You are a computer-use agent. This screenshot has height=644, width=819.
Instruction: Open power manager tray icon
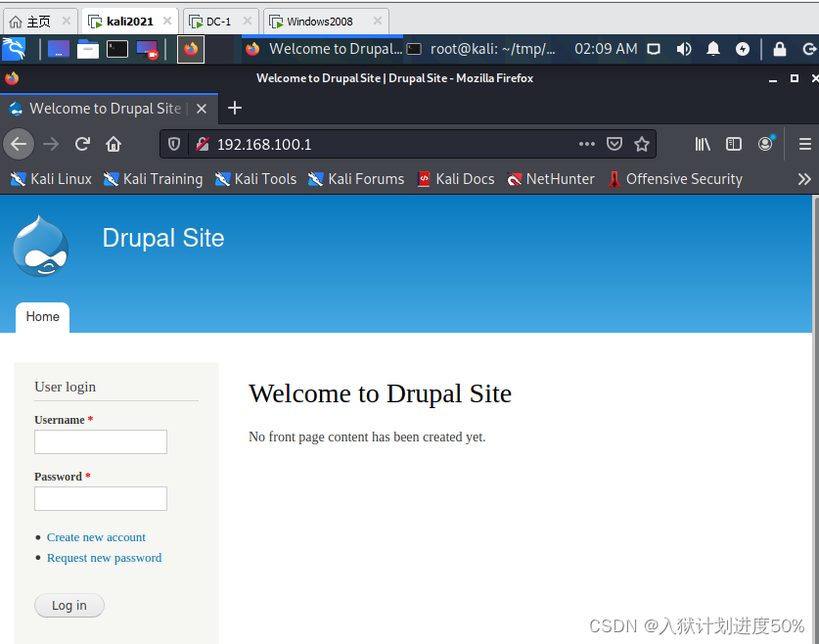(x=743, y=49)
